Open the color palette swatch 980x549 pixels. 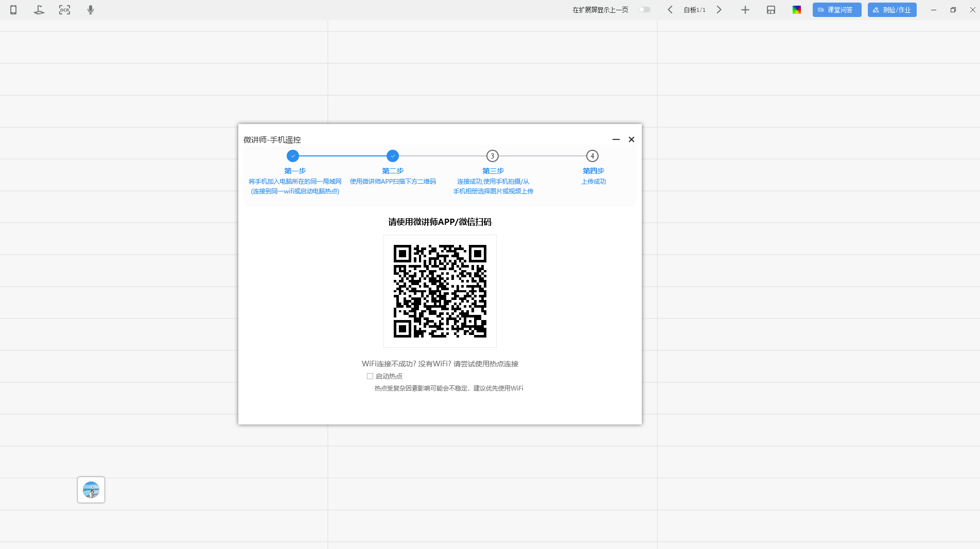pos(796,10)
